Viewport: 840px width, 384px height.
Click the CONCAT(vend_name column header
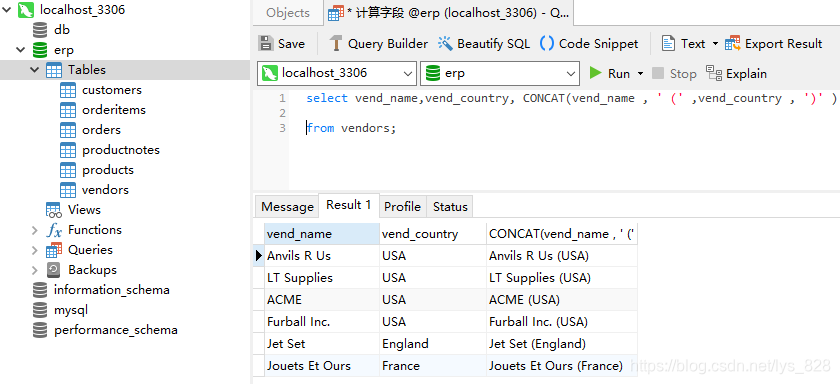[562, 234]
